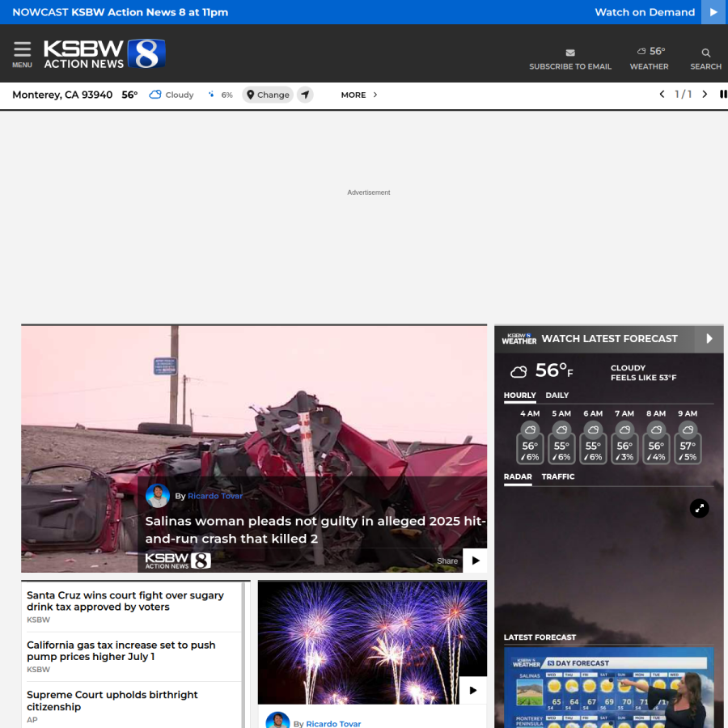728x728 pixels.
Task: Click the fireworks story thumbnail
Action: coord(372,642)
